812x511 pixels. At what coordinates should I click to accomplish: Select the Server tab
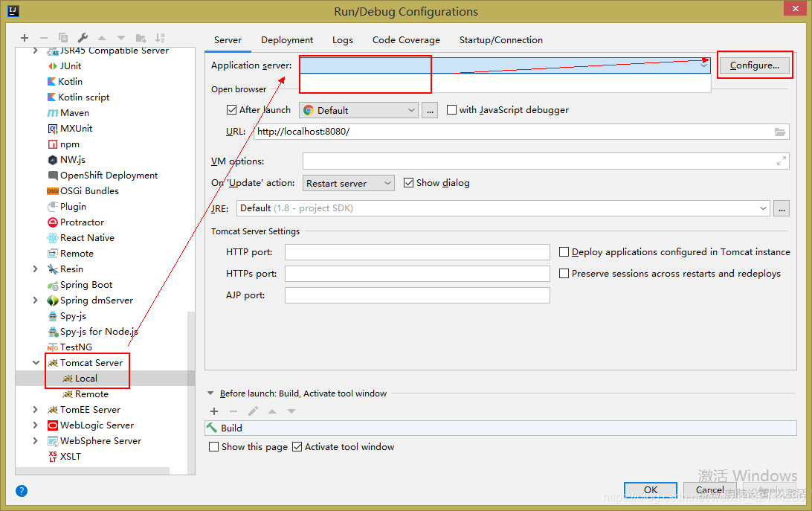pyautogui.click(x=228, y=40)
